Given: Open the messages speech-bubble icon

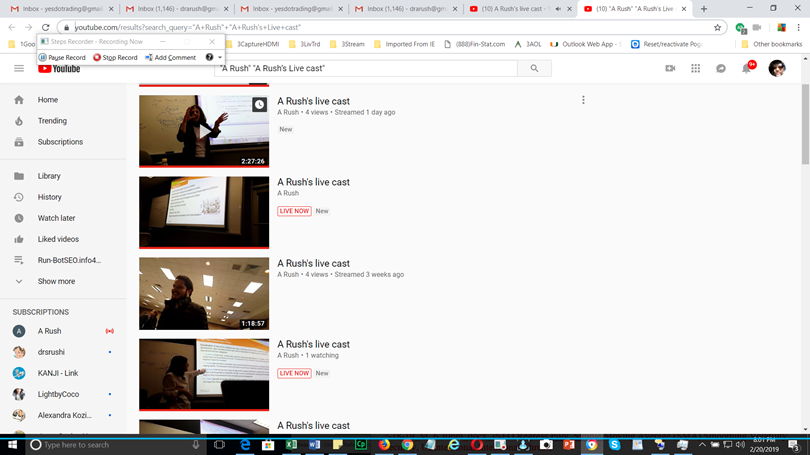Looking at the screenshot, I should click(x=721, y=68).
